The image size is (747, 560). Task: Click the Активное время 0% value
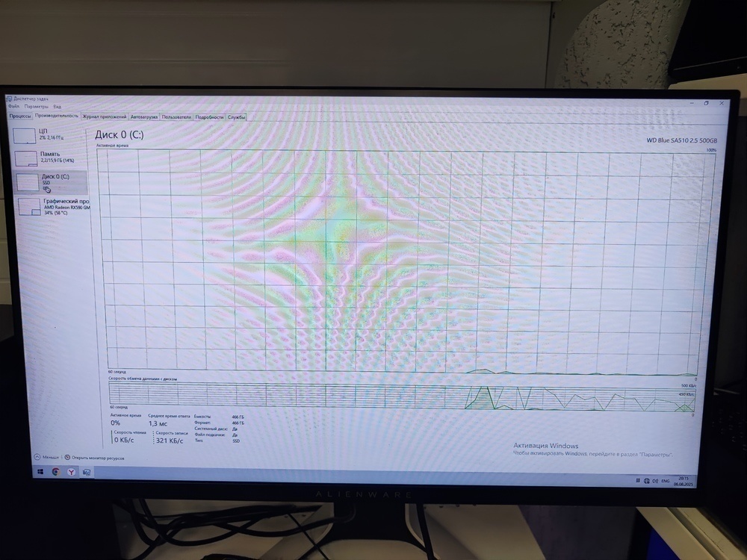(x=115, y=423)
